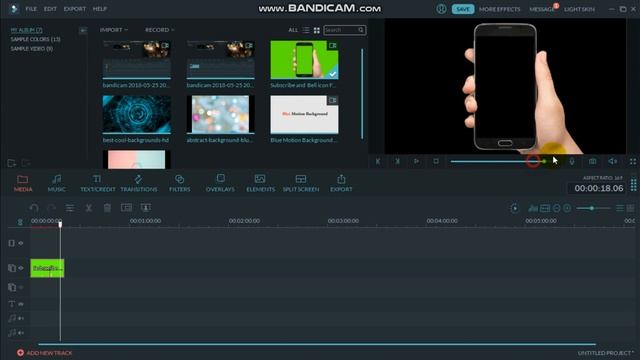Mute preview volume with speaker icon
640x360 pixels.
click(612, 162)
